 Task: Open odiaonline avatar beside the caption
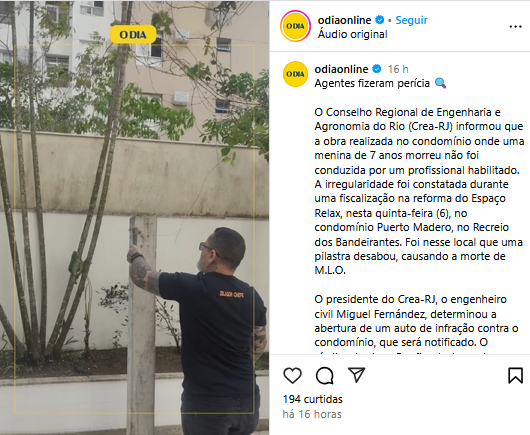[295, 74]
